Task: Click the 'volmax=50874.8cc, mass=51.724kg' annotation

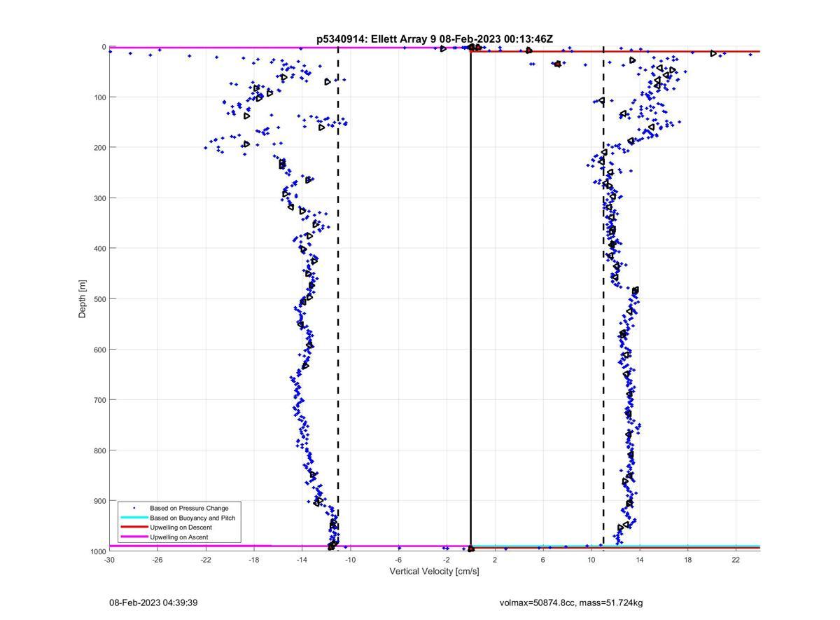Action: point(571,602)
